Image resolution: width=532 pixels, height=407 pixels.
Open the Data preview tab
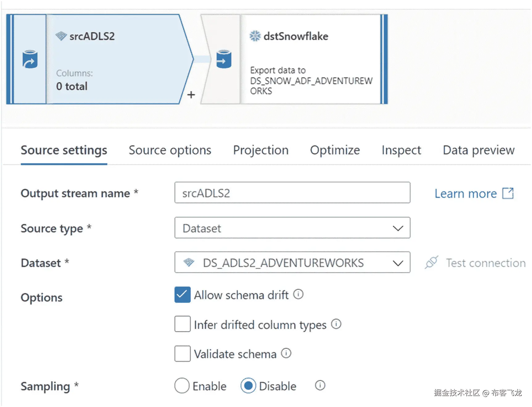(479, 150)
